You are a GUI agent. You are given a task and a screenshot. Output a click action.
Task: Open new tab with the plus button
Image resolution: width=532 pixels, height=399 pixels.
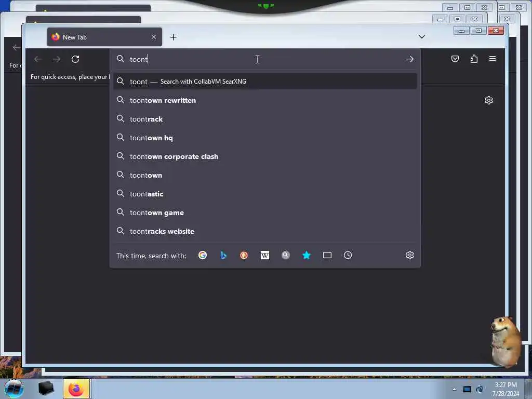click(x=174, y=37)
